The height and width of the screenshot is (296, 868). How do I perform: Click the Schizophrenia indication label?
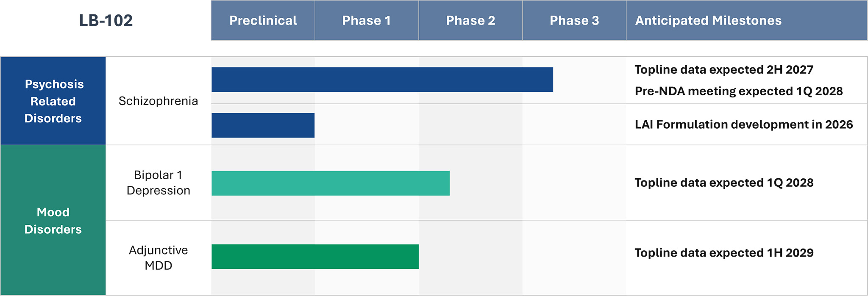(158, 101)
